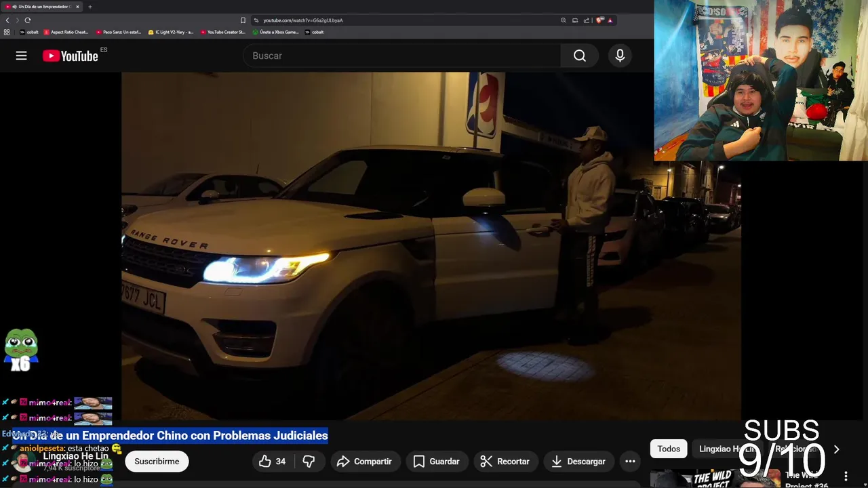Open Brave Rewards triangle icon
This screenshot has width=868, height=488.
tap(610, 20)
